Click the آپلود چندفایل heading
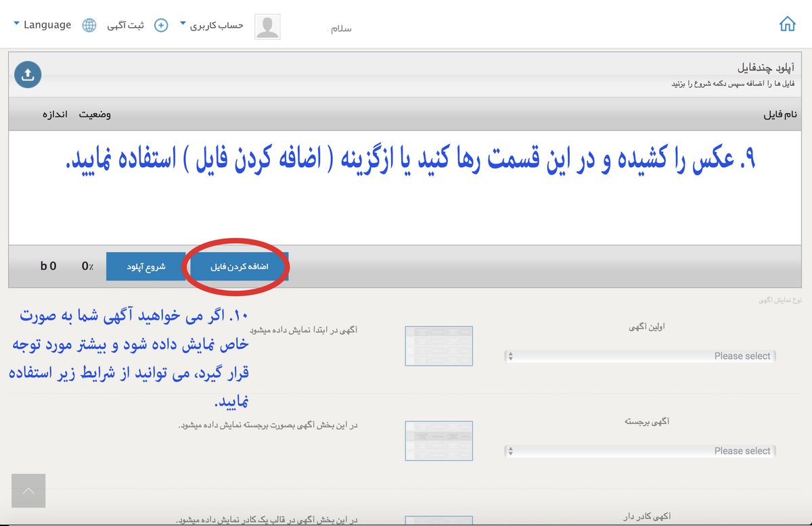Viewport: 812px width, 526px height. (766, 69)
